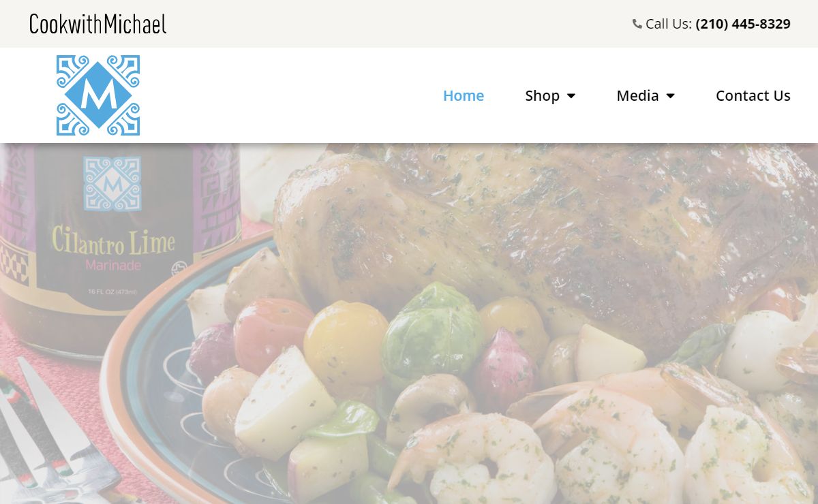Dial the (210) 445-8329 phone number link

point(743,24)
